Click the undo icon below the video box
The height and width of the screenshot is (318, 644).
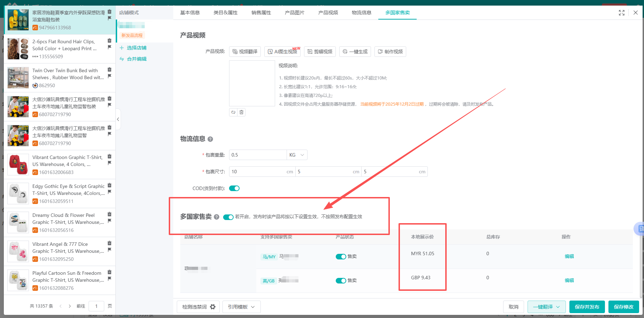click(x=233, y=112)
